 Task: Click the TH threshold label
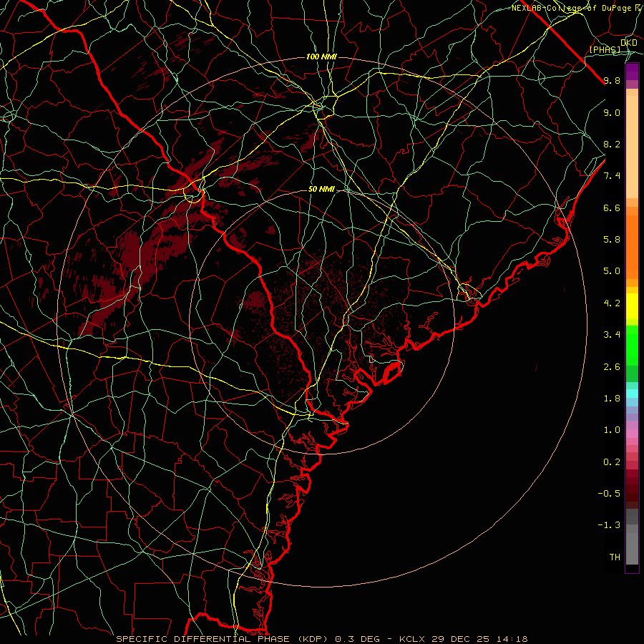[615, 557]
